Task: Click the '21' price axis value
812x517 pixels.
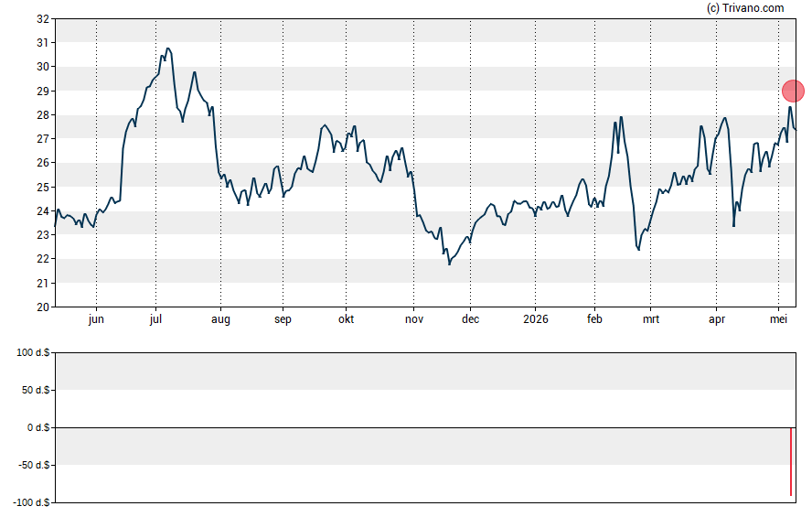Action: coord(43,283)
